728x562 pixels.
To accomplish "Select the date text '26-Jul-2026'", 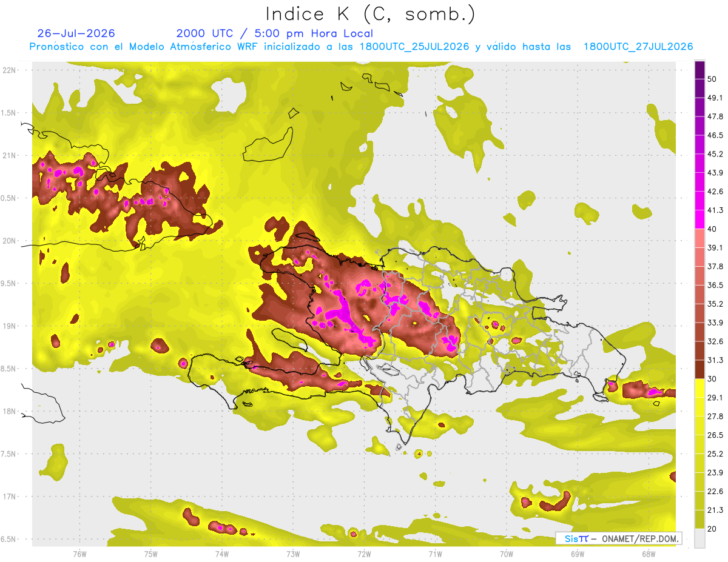I will (x=76, y=33).
